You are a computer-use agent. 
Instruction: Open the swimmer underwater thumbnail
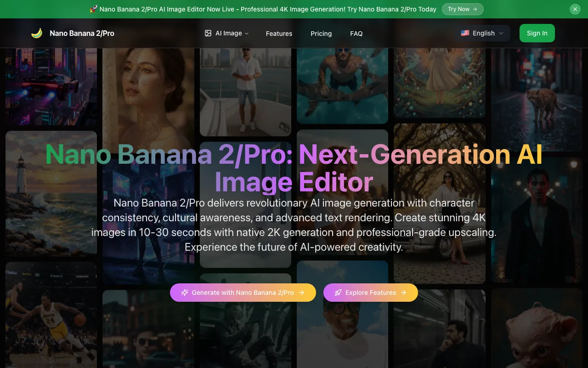tap(342, 86)
